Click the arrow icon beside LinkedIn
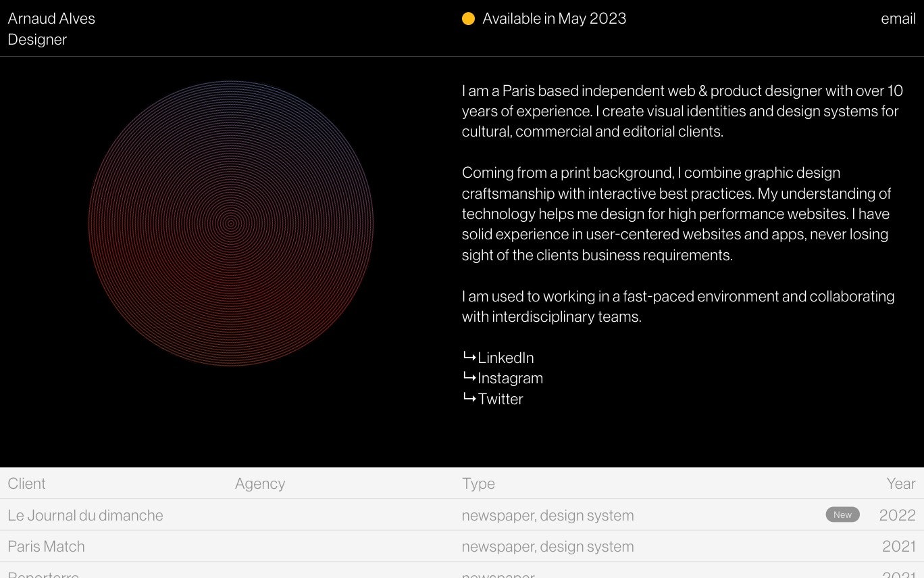924x578 pixels. click(469, 356)
